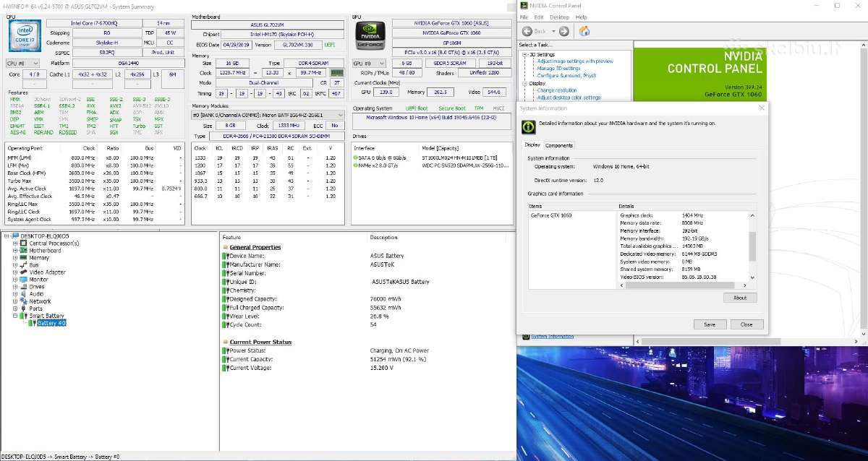Click the green status dot beside SATA drive
This screenshot has width=868, height=461.
356,157
